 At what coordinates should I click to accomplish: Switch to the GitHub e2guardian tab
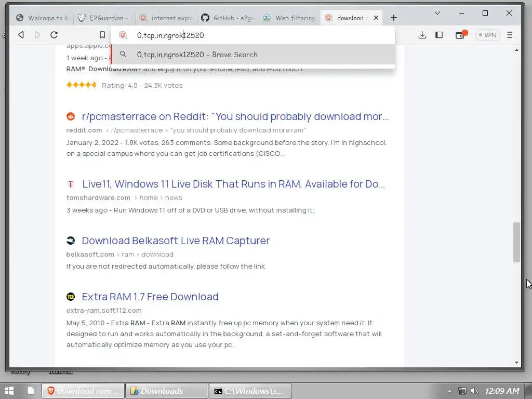click(228, 18)
